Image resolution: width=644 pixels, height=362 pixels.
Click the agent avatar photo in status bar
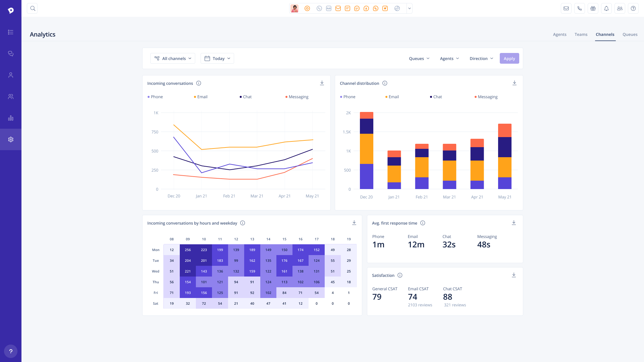click(x=294, y=8)
